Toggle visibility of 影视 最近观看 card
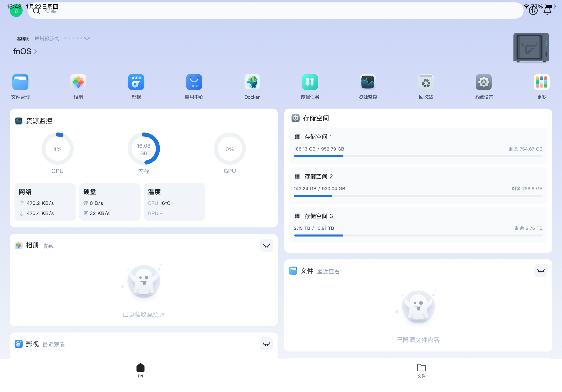This screenshot has height=392, width=562. click(266, 344)
